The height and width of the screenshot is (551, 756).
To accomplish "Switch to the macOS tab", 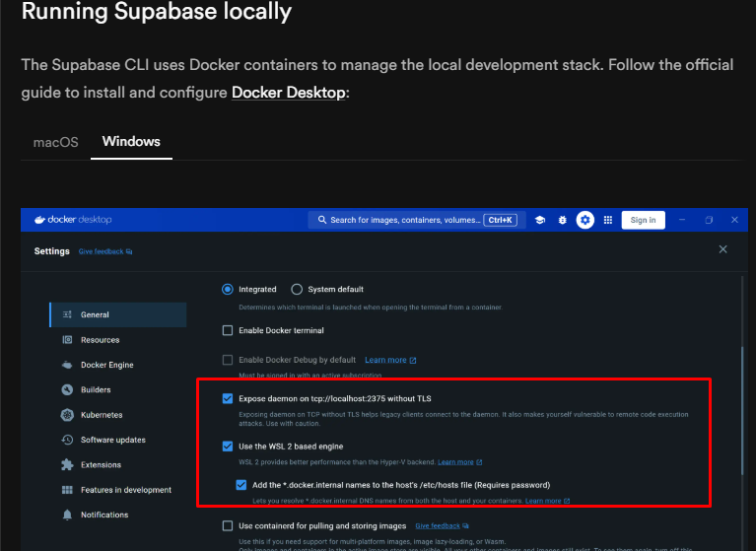I will click(55, 142).
